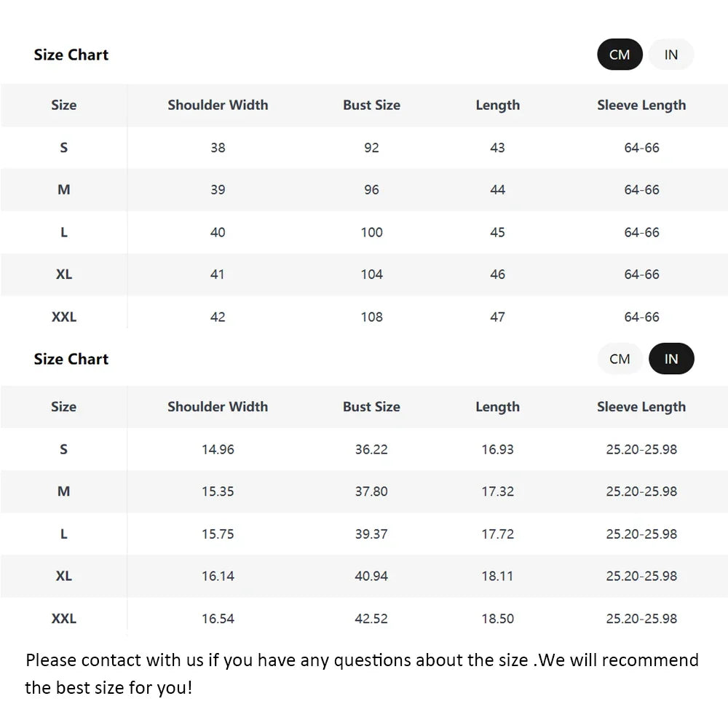The width and height of the screenshot is (728, 728).
Task: Select the 108 bust size cell
Action: [x=371, y=317]
